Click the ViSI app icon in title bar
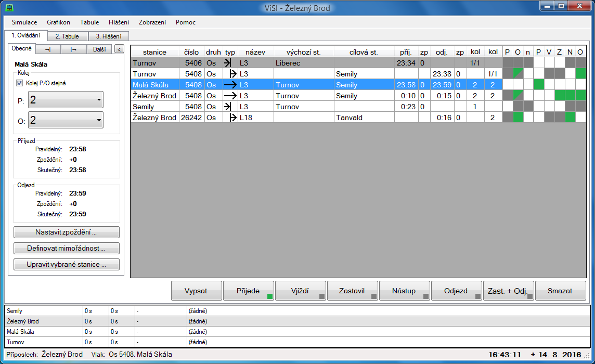595x364 pixels. point(9,8)
